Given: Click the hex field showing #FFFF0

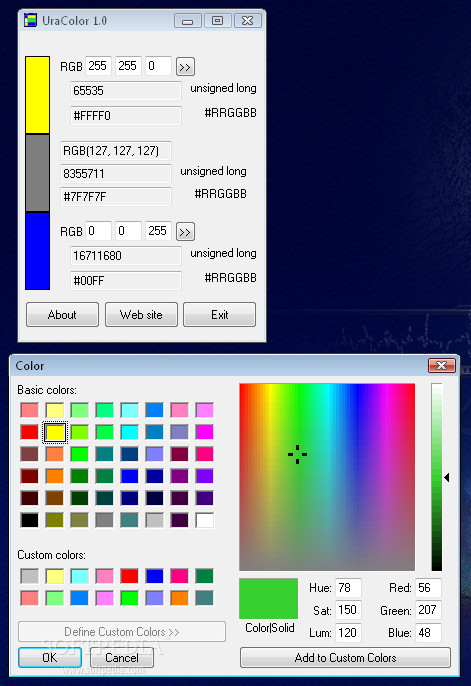Looking at the screenshot, I should [126, 116].
